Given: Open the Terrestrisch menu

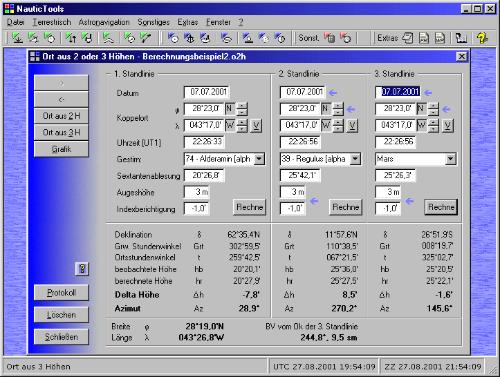Looking at the screenshot, I should (x=52, y=22).
